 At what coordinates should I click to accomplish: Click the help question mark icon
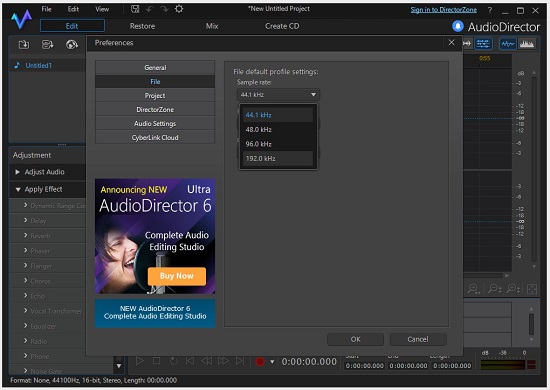point(490,11)
